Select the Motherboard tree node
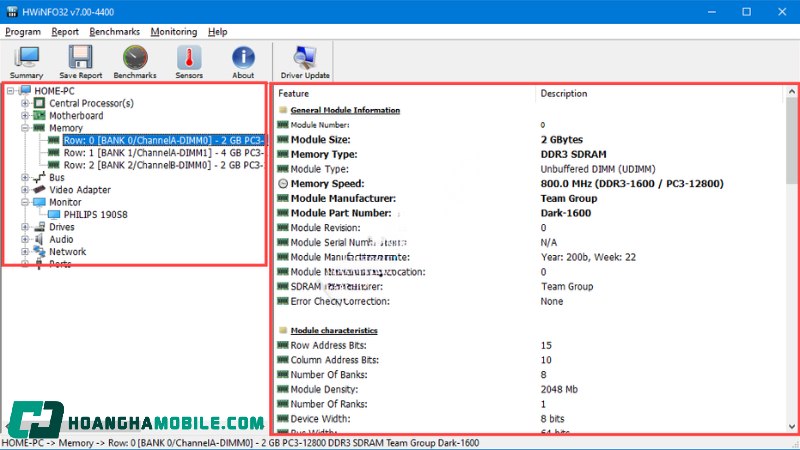This screenshot has width=800, height=450. [76, 116]
